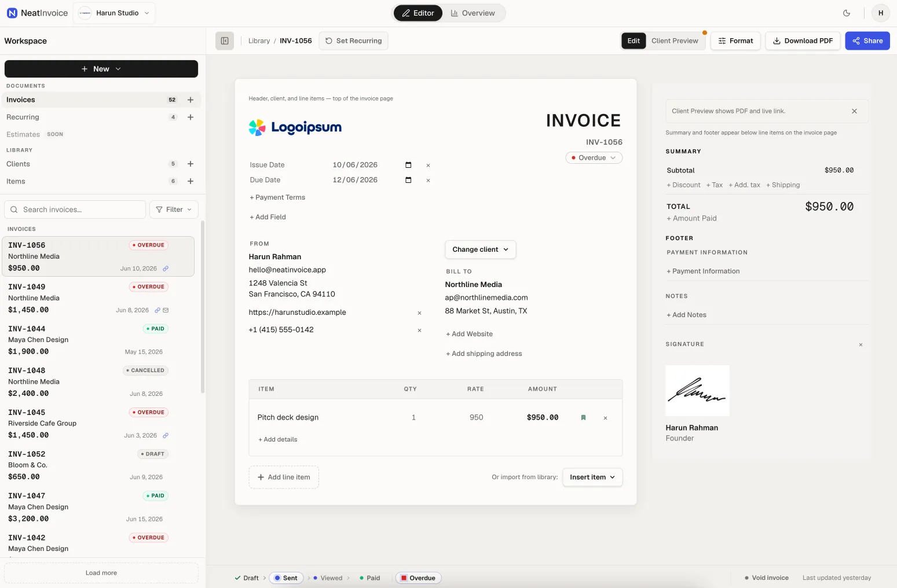Click the blue Share button
The height and width of the screenshot is (588, 897).
click(867, 41)
